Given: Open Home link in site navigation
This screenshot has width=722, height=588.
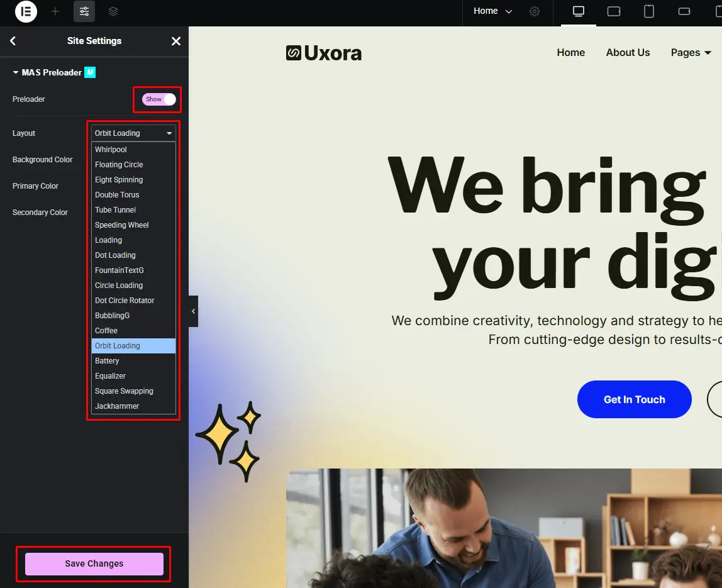Looking at the screenshot, I should coord(571,52).
